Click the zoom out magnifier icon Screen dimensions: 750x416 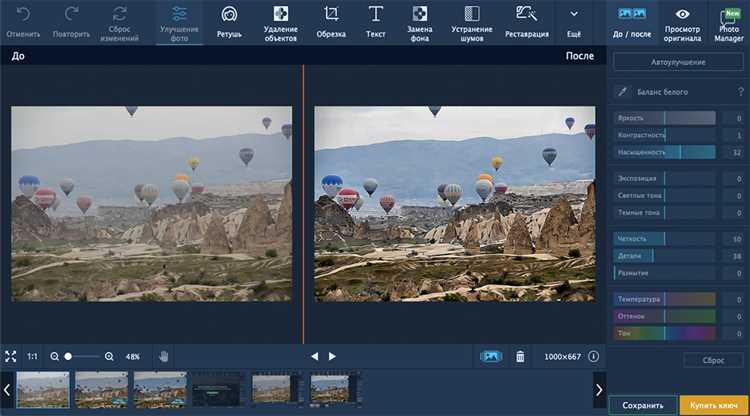(55, 357)
